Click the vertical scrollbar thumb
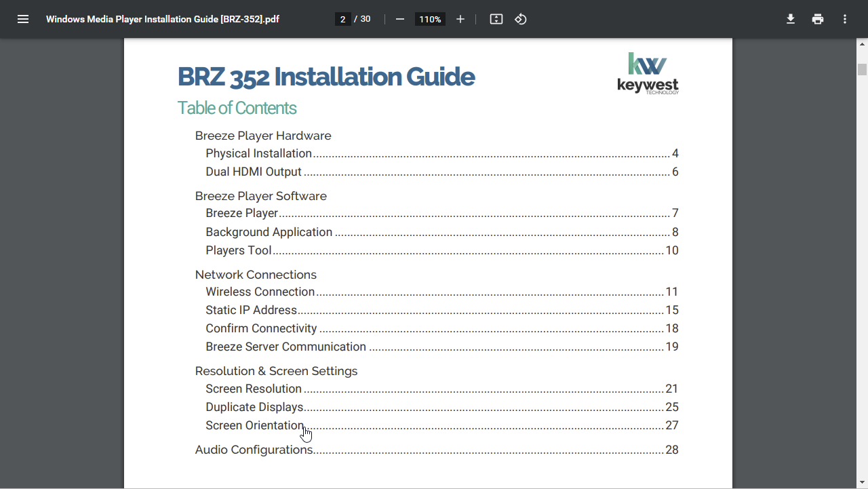868x489 pixels. (862, 69)
